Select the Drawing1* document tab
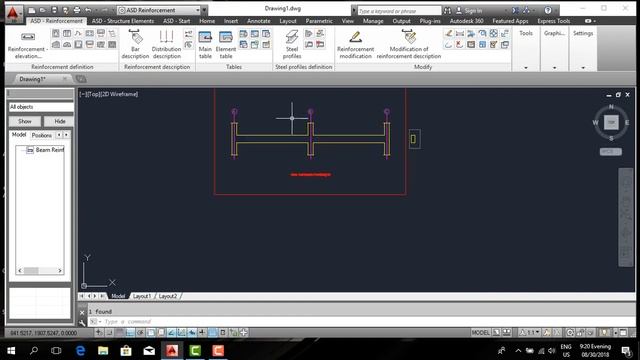Viewport: 640px width, 360px height. pos(33,79)
